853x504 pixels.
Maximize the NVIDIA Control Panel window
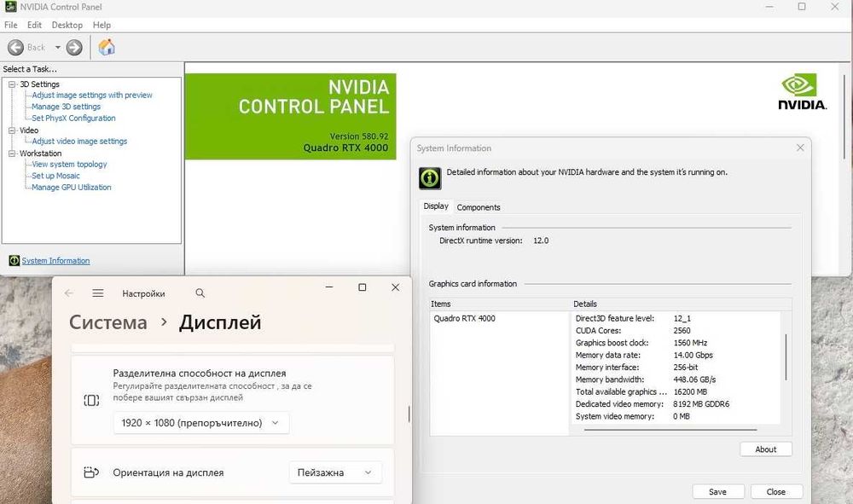pyautogui.click(x=802, y=7)
